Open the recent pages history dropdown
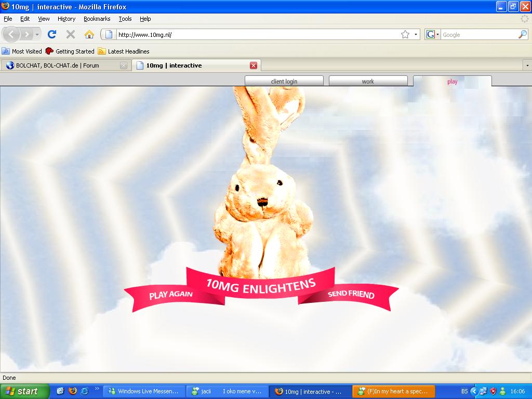Image resolution: width=532 pixels, height=399 pixels. [37, 34]
